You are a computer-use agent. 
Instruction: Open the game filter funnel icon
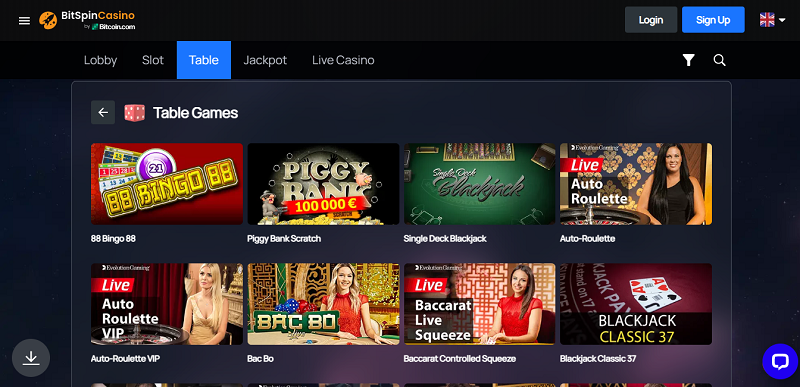pyautogui.click(x=689, y=60)
